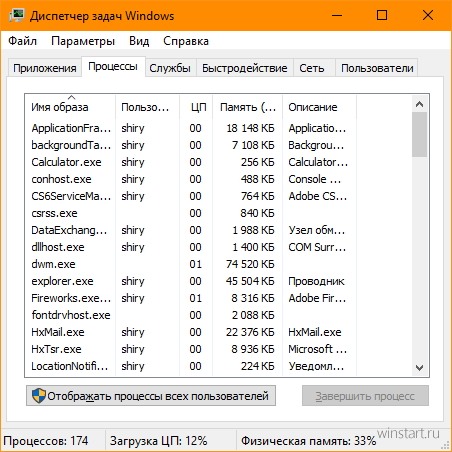Viewport: 452px width, 452px height.
Task: Open the Вид menu
Action: [139, 41]
